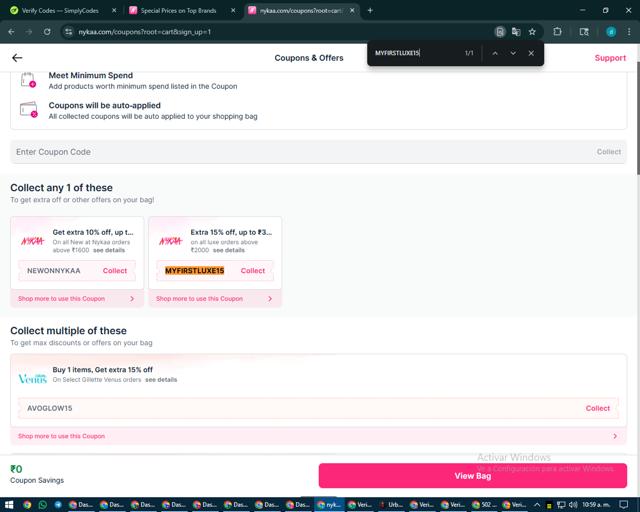Viewport: 640px width, 512px height.
Task: Switch to Verify Codes SimplyCodes tab
Action: [60, 11]
